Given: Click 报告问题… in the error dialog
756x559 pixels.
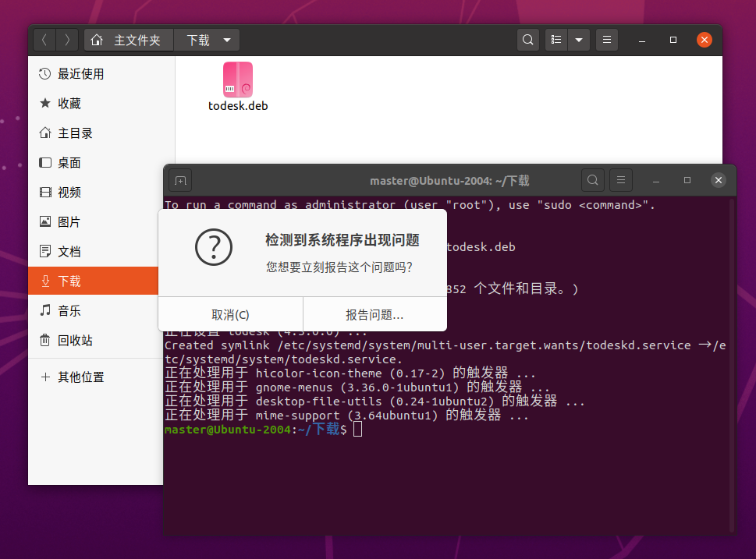Looking at the screenshot, I should coord(374,315).
